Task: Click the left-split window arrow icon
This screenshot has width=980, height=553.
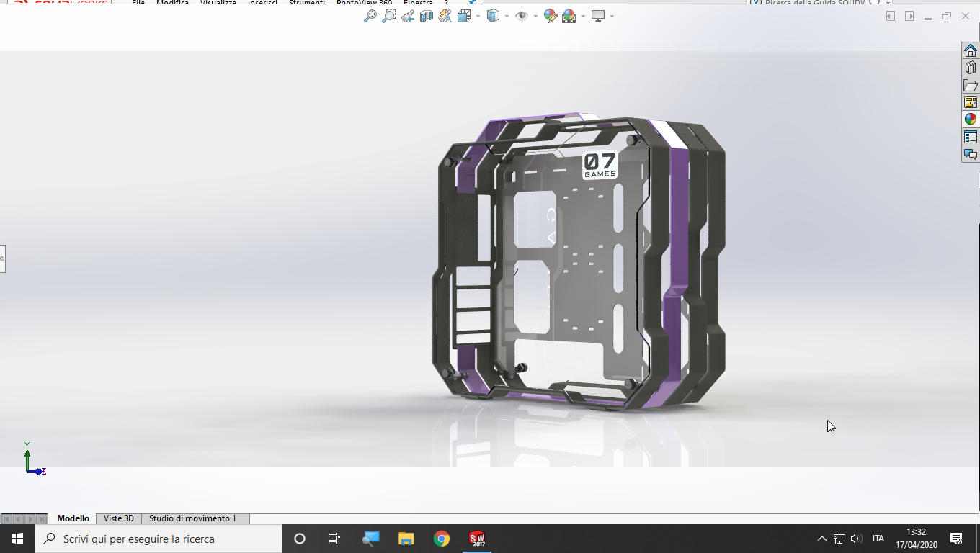Action: 891,16
